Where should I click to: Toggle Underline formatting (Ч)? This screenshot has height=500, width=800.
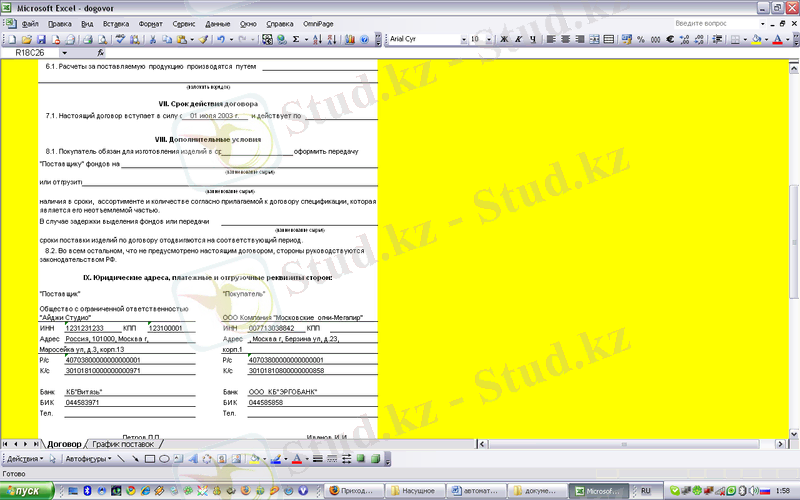pos(532,39)
